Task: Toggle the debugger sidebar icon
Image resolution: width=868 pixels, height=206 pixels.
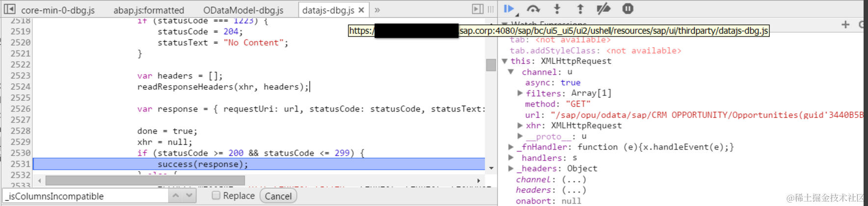Action: 478,9
